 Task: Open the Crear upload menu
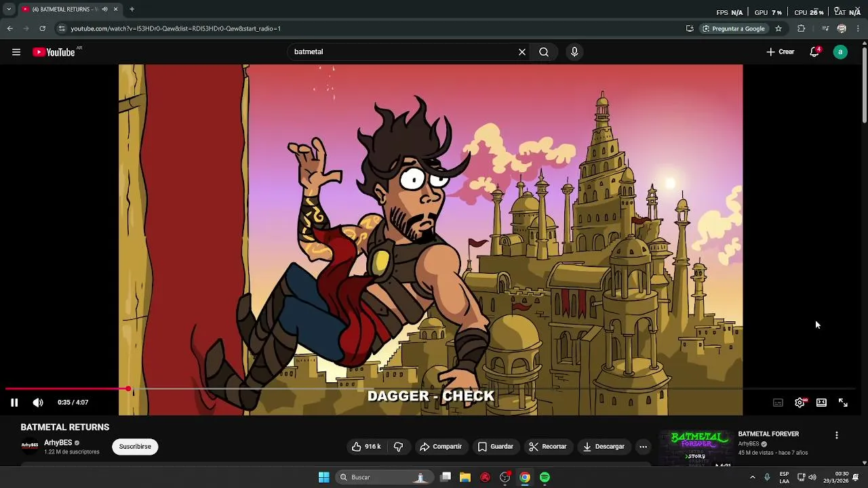click(x=781, y=52)
